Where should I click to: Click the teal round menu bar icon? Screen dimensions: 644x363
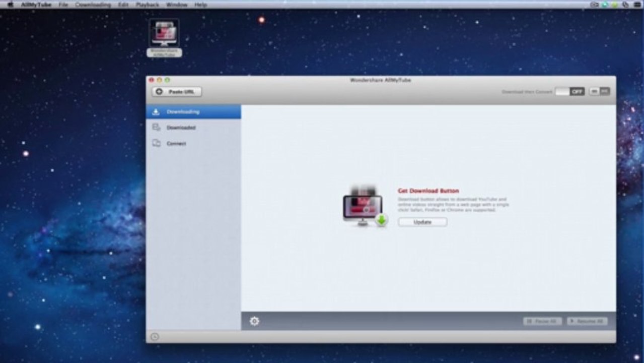click(x=605, y=5)
